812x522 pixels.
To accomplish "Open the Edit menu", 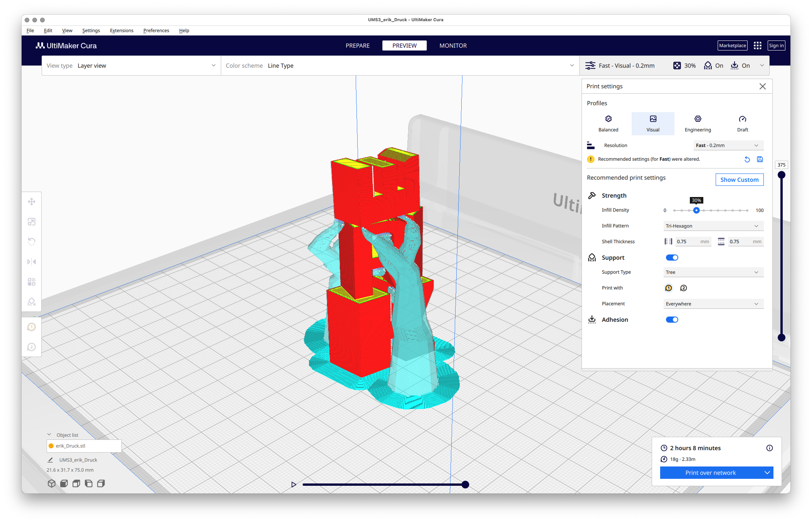I will click(x=48, y=30).
